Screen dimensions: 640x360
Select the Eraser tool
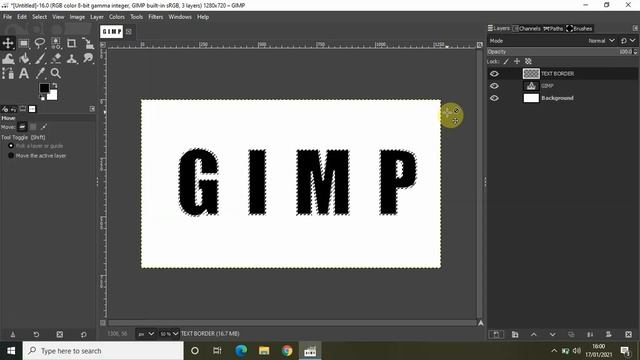56,58
